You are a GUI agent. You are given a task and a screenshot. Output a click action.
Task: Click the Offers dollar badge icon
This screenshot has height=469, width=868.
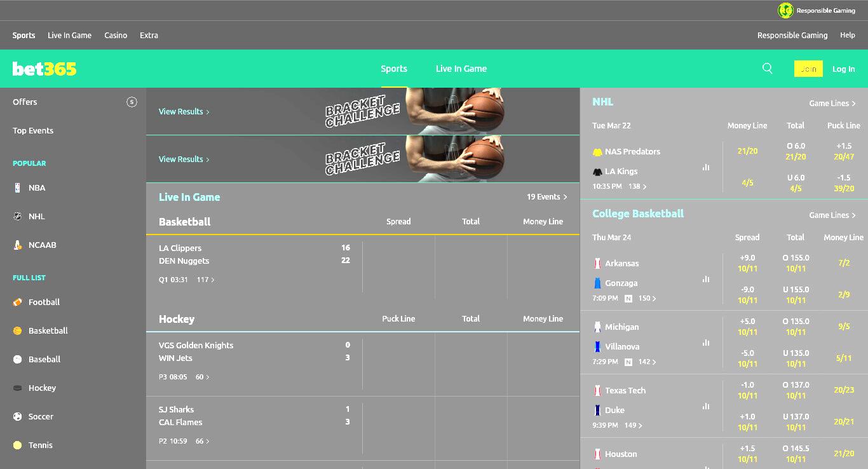(x=132, y=102)
